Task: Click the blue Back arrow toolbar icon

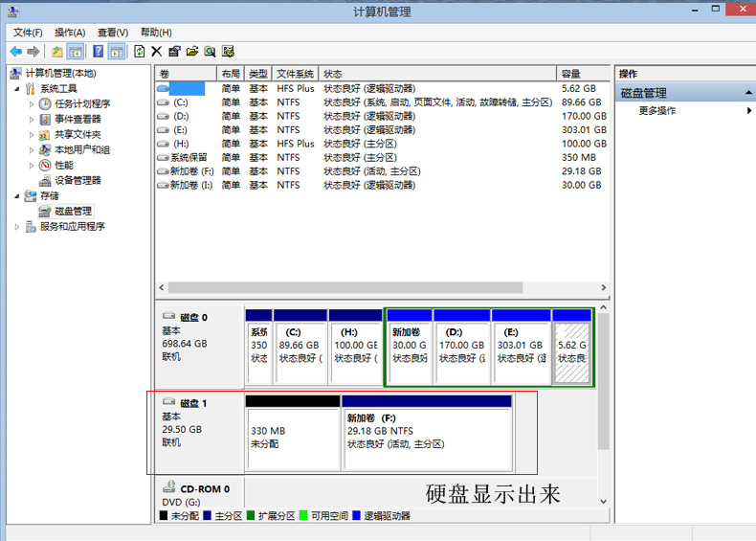Action: click(15, 51)
